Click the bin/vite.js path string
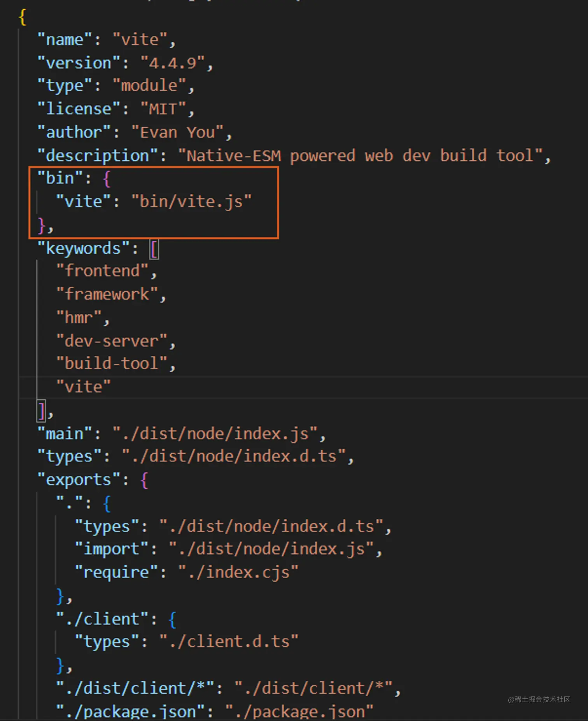588x721 pixels. tap(191, 202)
